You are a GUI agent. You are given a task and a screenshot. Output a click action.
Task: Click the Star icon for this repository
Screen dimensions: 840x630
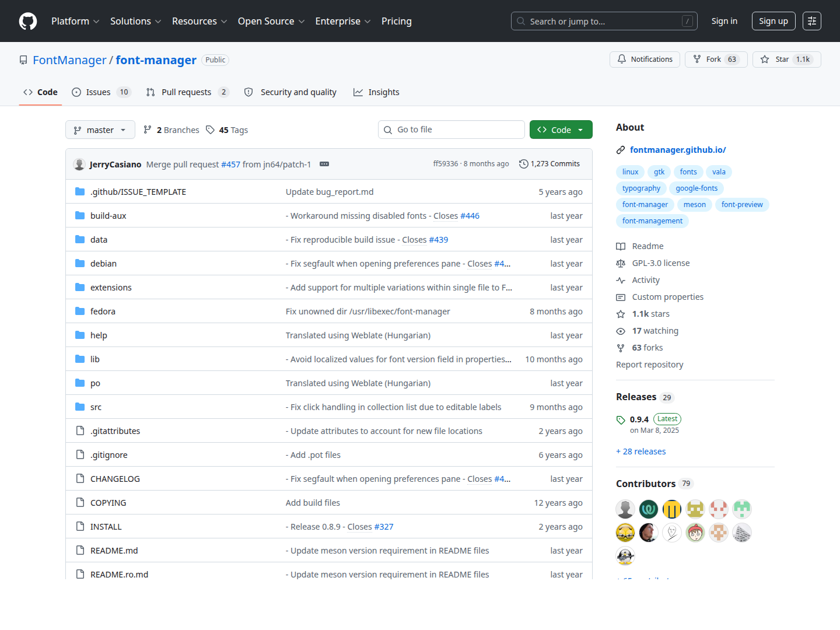tap(765, 60)
